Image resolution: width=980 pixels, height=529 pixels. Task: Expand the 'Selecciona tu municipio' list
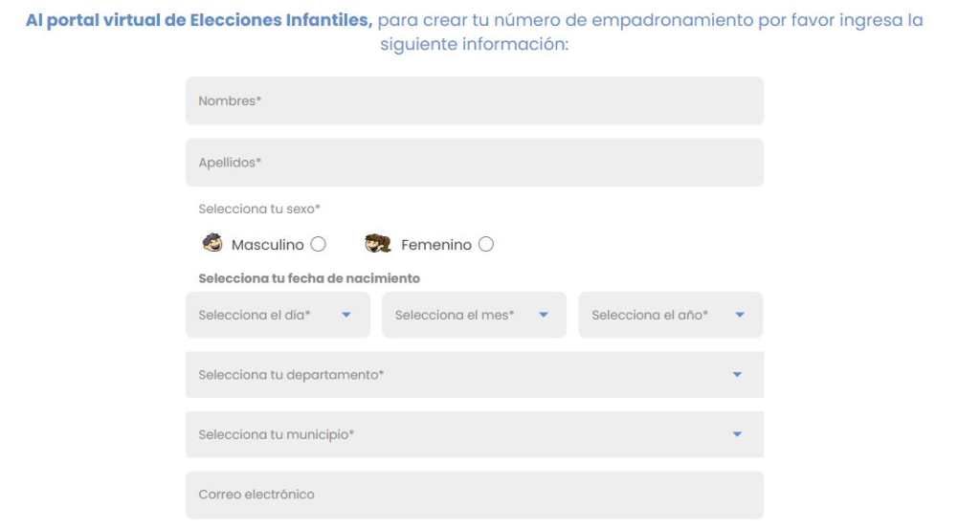click(x=459, y=434)
